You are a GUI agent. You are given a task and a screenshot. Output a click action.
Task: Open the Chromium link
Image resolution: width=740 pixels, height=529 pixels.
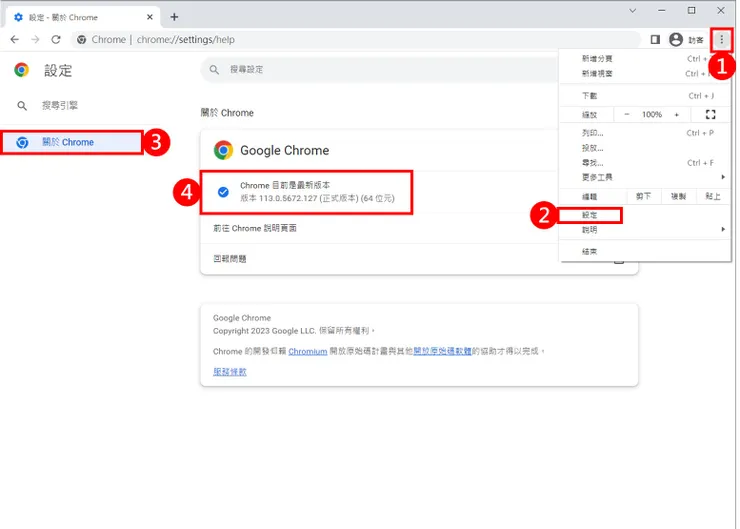tap(309, 352)
